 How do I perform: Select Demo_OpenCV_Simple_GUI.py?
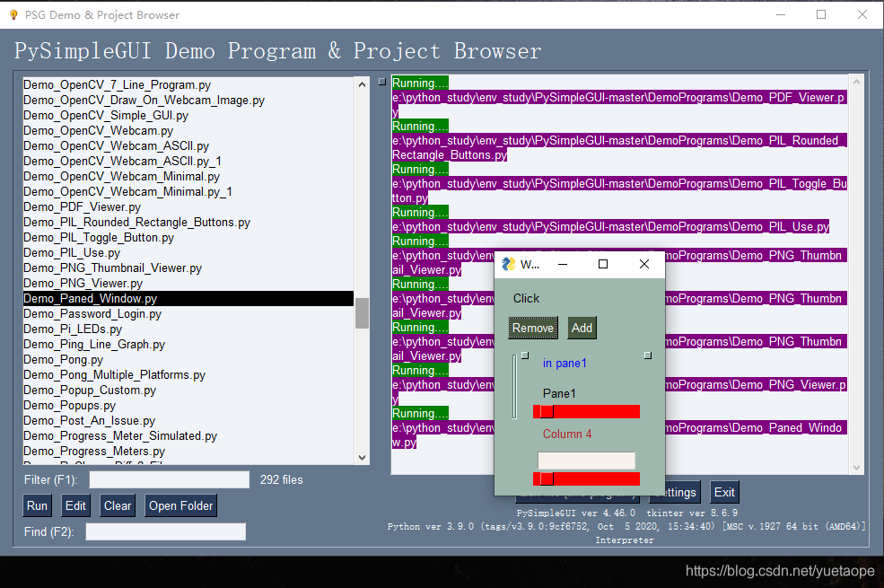pos(188,115)
